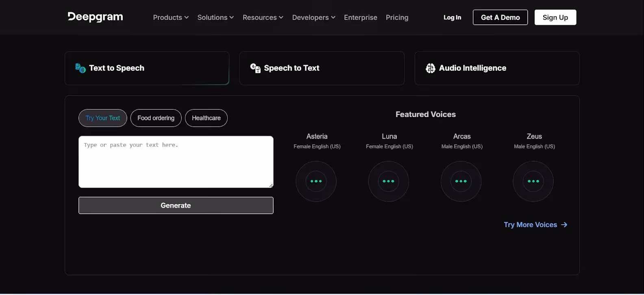
Task: Play the Asteria voice sample
Action: click(316, 181)
